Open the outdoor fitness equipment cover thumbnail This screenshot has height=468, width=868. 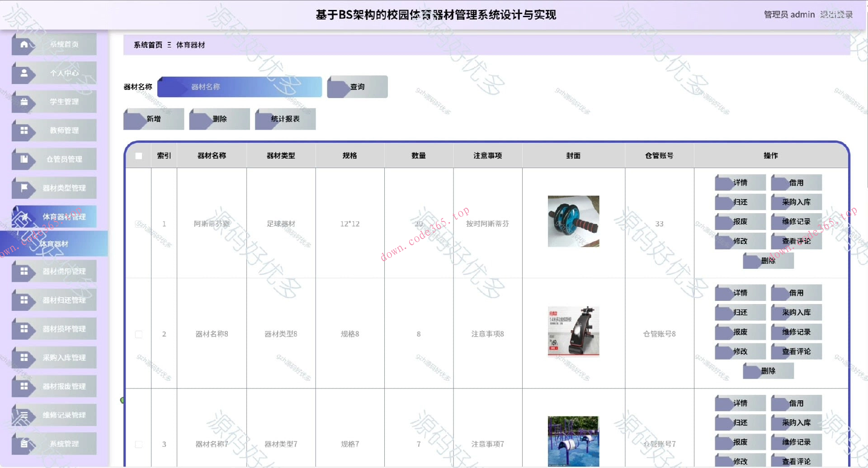click(573, 441)
